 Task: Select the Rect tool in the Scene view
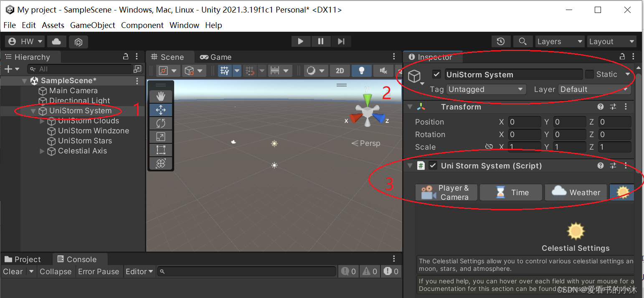coord(161,150)
